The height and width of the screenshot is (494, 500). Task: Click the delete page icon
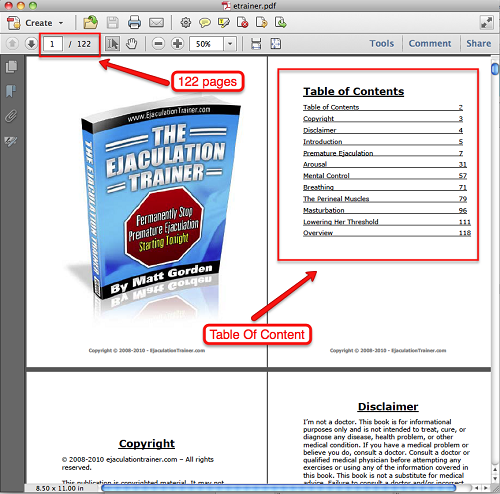coord(243,23)
